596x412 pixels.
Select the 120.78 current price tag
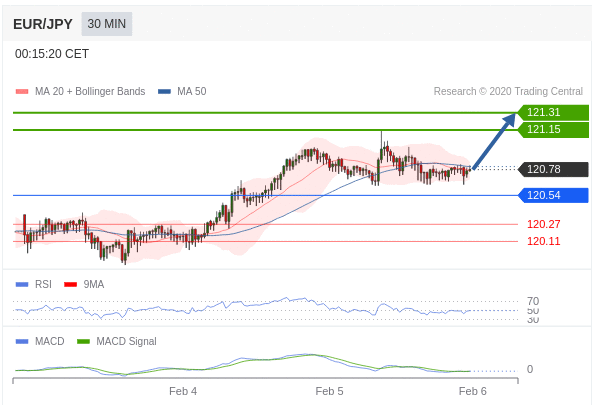click(553, 169)
